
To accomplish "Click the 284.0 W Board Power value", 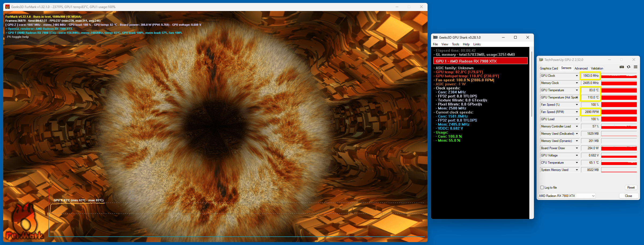I will [x=590, y=148].
